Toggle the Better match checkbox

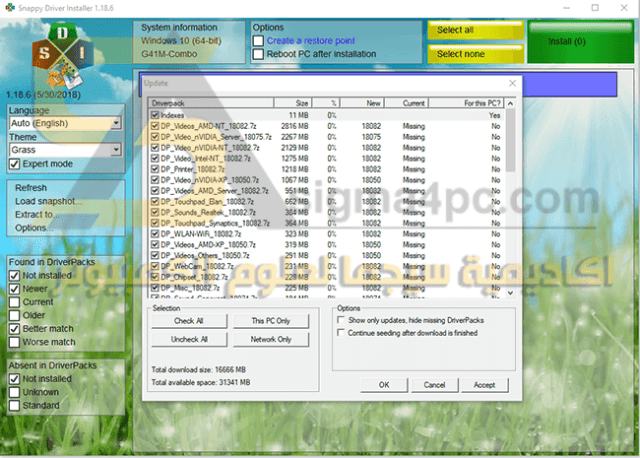(x=14, y=329)
